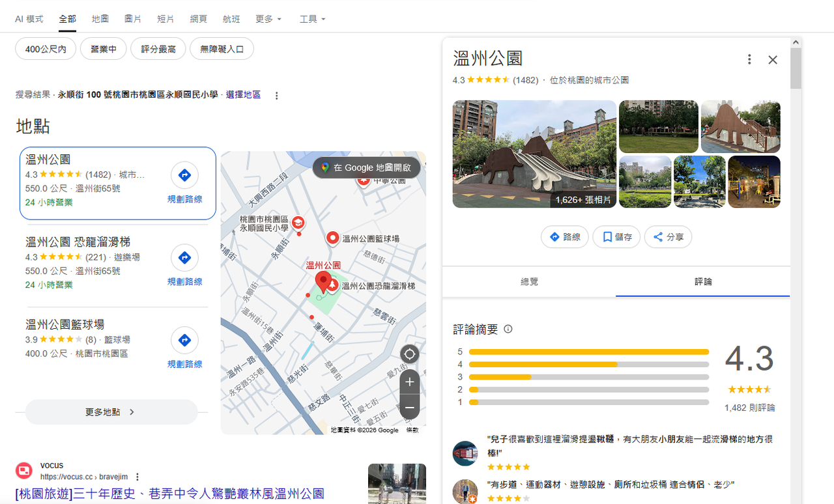
Task: Open the 溫州公園 恐龍溜滑梯 place result
Action: (78, 242)
